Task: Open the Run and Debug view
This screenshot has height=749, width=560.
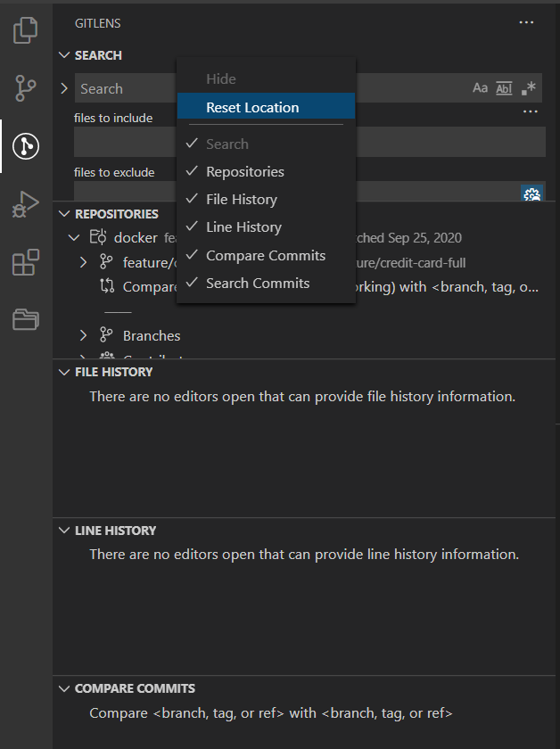Action: 25,203
